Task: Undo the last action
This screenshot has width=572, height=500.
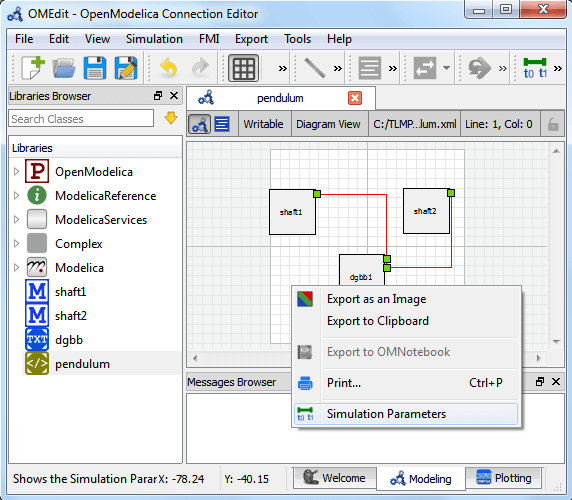Action: [x=169, y=68]
